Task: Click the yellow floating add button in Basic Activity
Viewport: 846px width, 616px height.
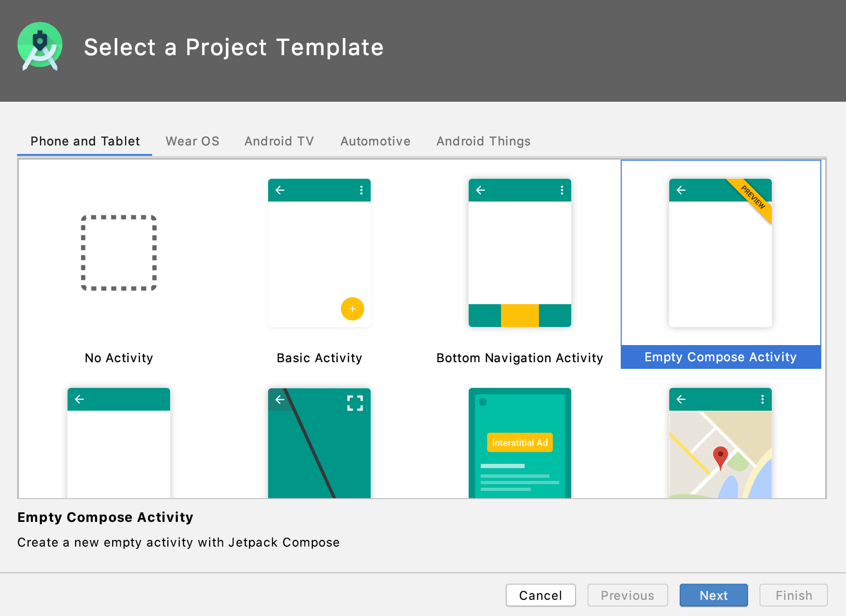Action: coord(353,309)
